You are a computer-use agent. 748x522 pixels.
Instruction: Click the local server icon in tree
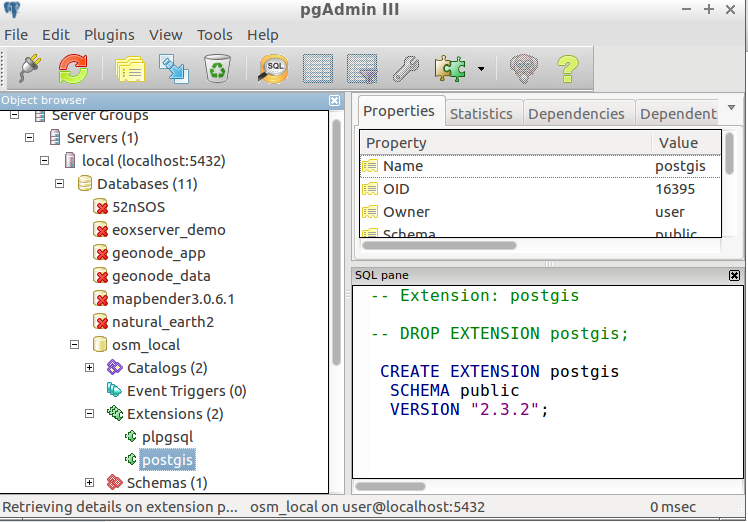pos(70,161)
